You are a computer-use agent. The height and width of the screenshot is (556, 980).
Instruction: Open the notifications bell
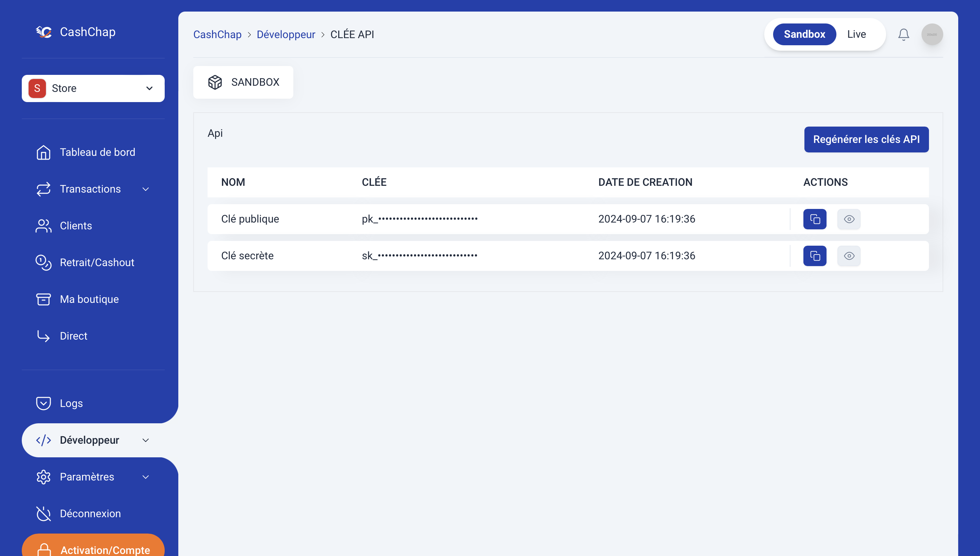903,34
